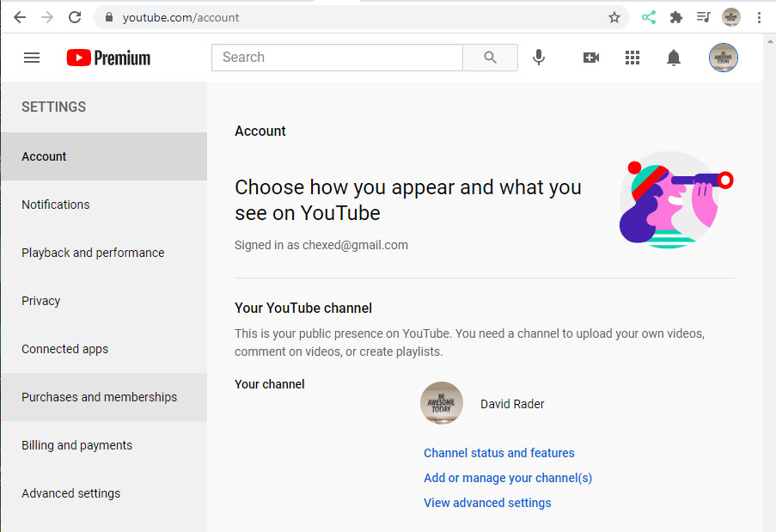
Task: Click the 'Your YouTube channel' heading
Action: (302, 308)
